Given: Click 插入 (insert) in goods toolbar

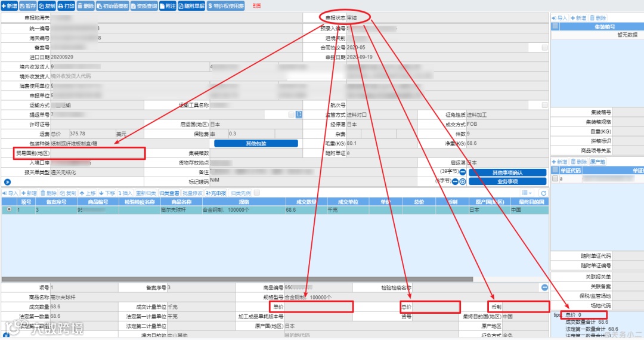Looking at the screenshot, I should point(125,193).
